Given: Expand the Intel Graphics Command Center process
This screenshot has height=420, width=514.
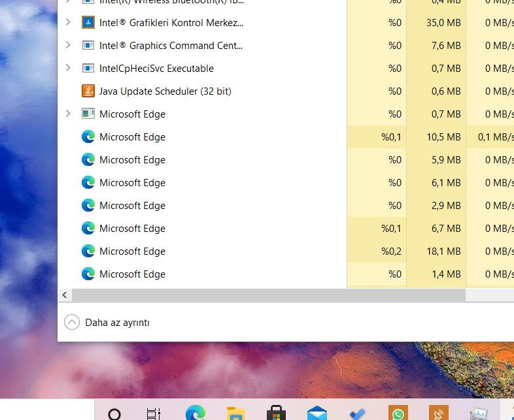Looking at the screenshot, I should coord(68,46).
